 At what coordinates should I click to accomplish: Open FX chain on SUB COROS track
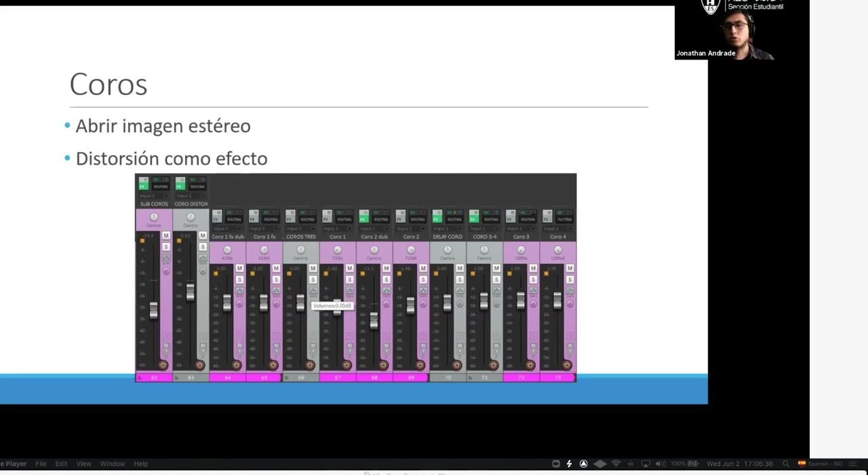[142, 186]
